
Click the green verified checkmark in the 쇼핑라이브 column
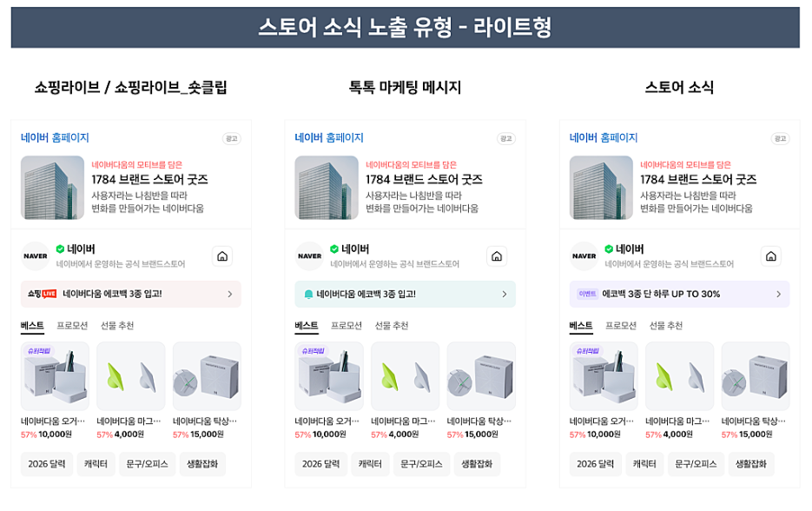coord(60,249)
